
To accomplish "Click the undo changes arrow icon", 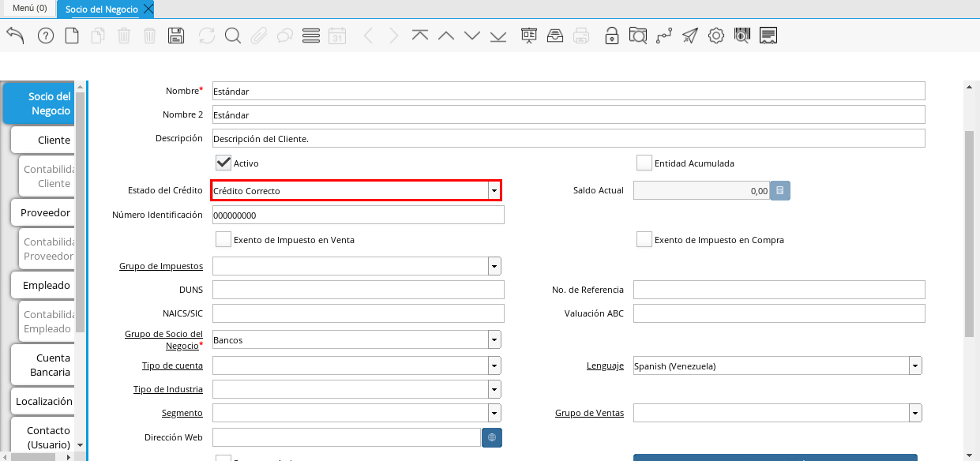I will point(15,36).
